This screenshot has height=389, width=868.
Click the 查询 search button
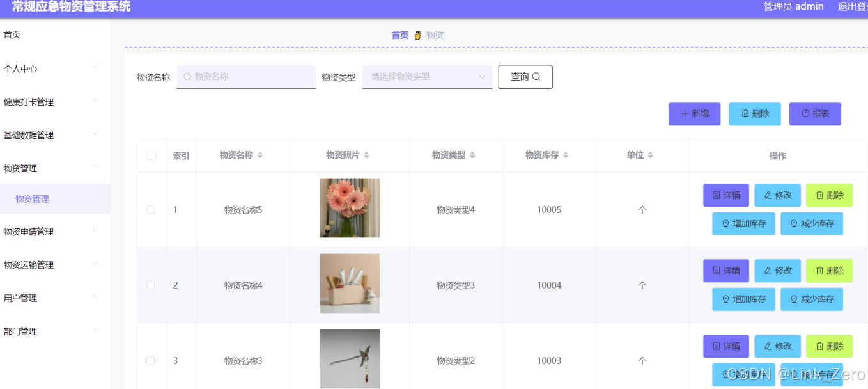pos(525,76)
